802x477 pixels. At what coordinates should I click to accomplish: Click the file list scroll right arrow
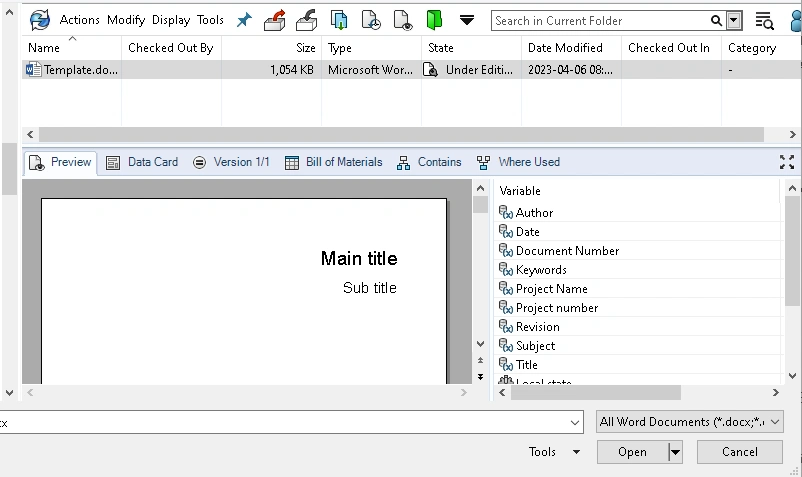point(792,134)
